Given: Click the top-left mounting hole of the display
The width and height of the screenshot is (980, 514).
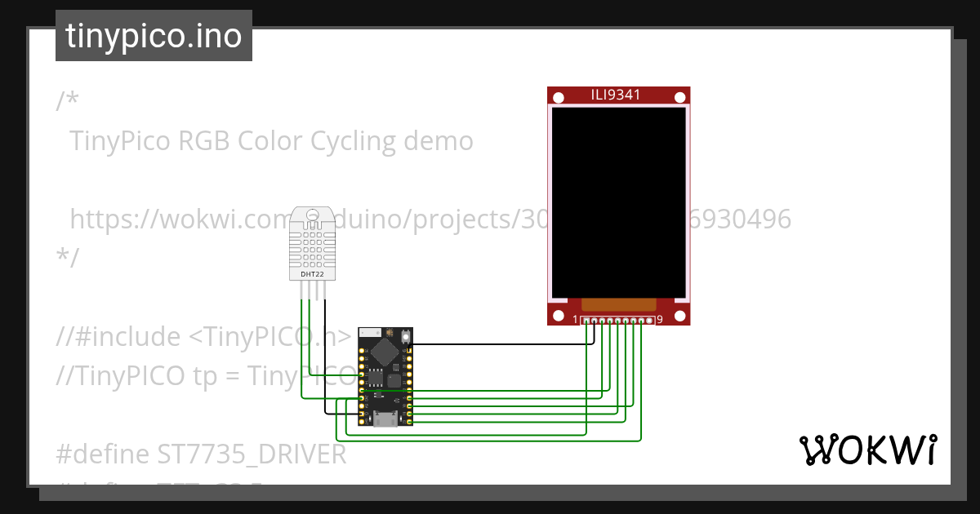Looking at the screenshot, I should (x=559, y=98).
